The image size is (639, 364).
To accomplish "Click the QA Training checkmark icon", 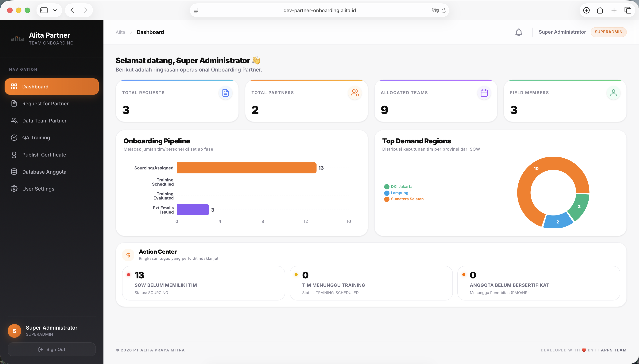I will pyautogui.click(x=14, y=137).
